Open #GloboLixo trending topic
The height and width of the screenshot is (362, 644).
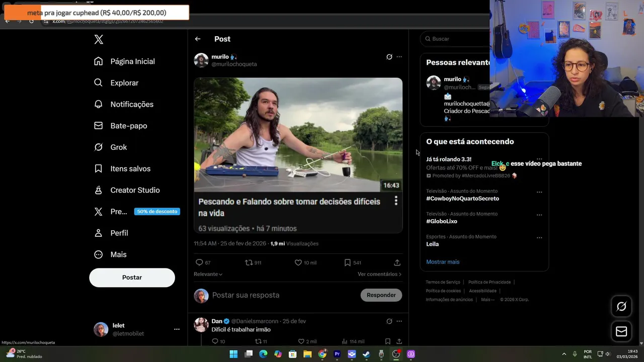point(442,221)
